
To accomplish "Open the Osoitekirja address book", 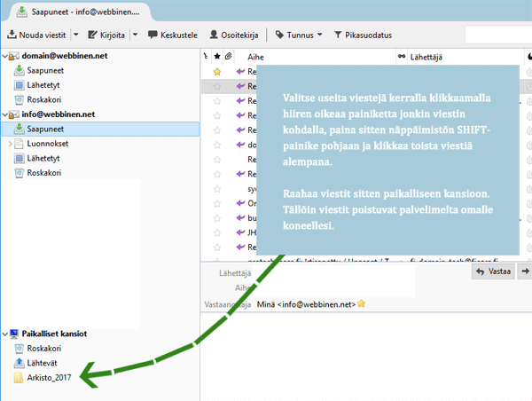I will (x=234, y=35).
